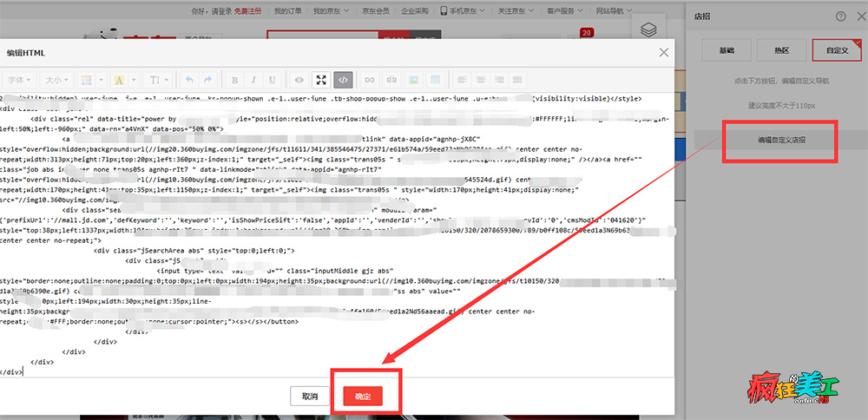
Task: Expand the highlight color dropdown arrow
Action: pos(134,80)
